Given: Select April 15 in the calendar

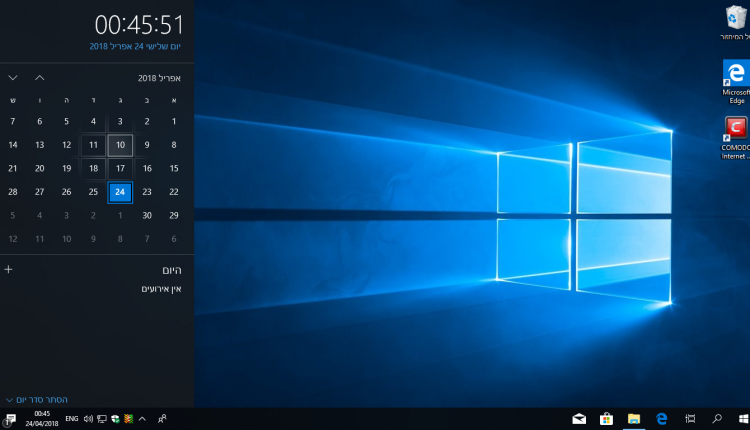Looking at the screenshot, I should pos(174,168).
